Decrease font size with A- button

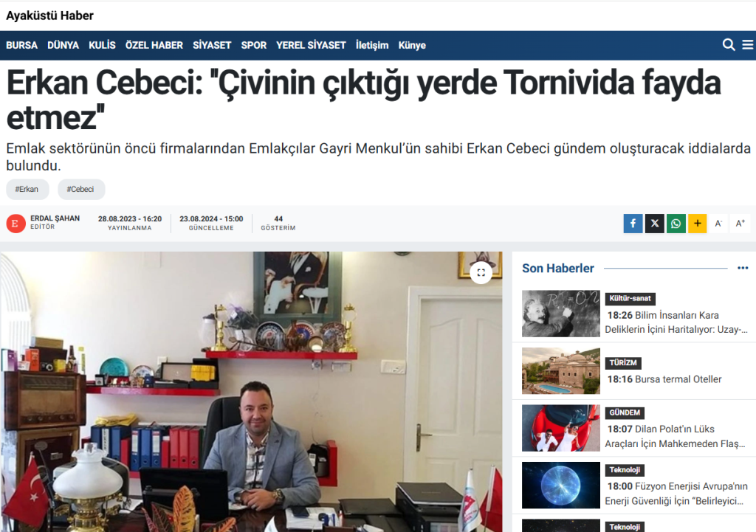718,224
